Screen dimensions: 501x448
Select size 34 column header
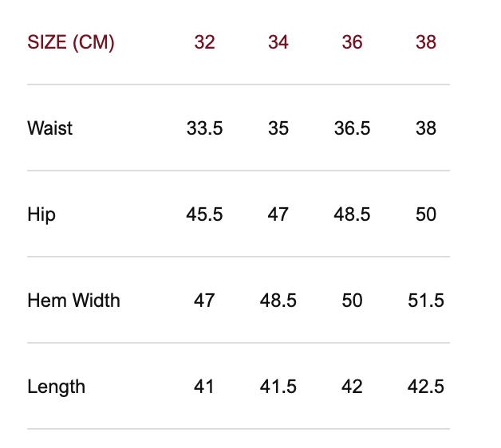click(x=278, y=42)
